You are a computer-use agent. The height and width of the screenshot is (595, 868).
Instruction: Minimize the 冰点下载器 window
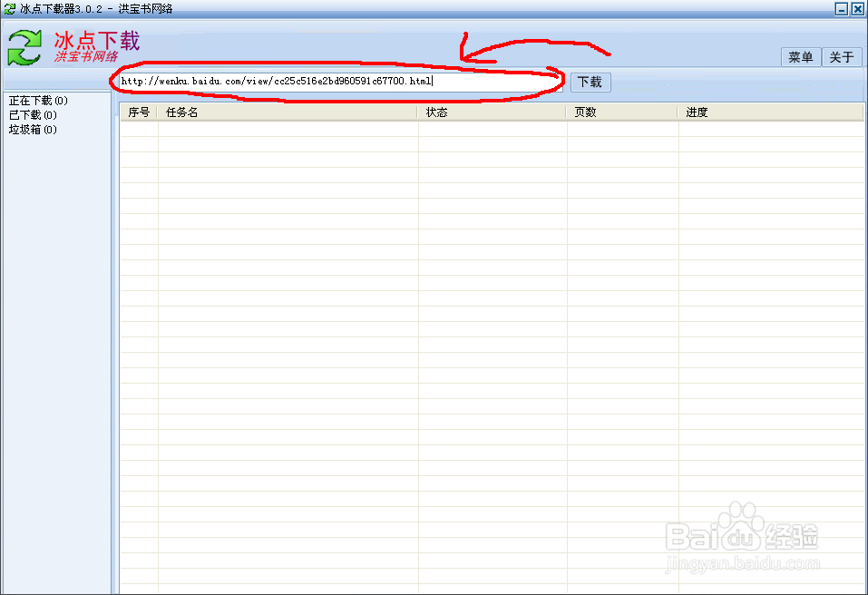click(x=842, y=9)
